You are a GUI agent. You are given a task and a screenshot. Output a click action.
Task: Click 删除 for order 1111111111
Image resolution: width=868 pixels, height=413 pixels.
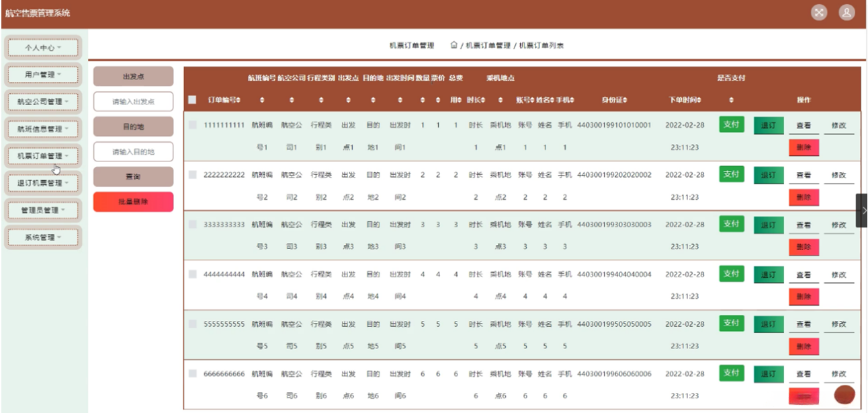pyautogui.click(x=804, y=147)
